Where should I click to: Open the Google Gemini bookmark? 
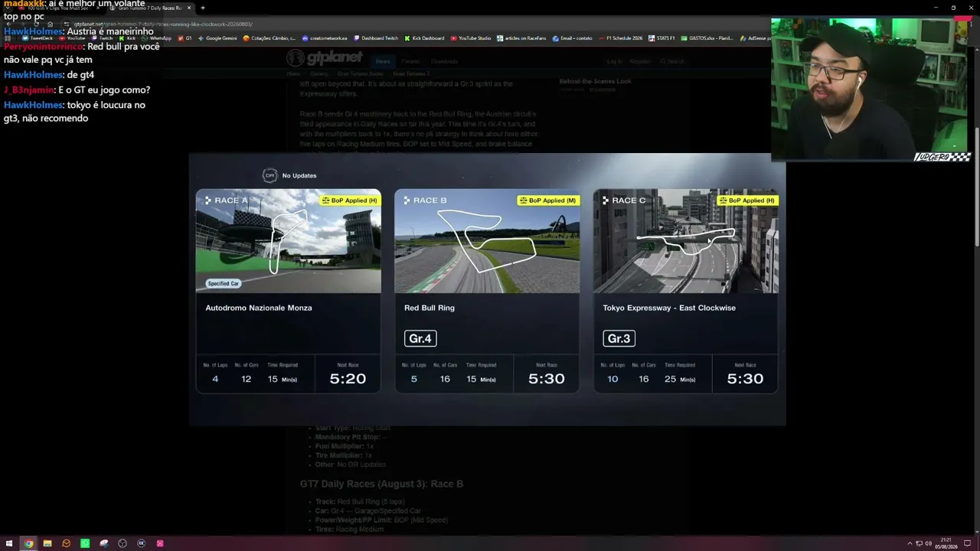(x=217, y=38)
